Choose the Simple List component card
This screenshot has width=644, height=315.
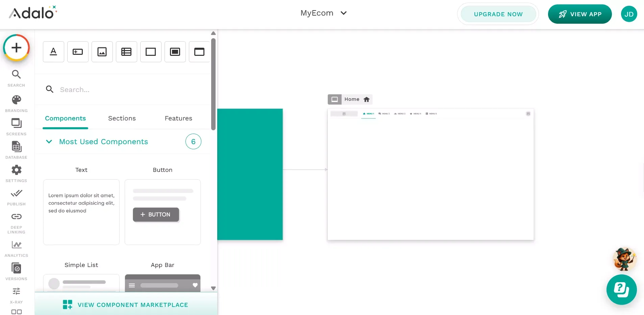[x=81, y=283]
